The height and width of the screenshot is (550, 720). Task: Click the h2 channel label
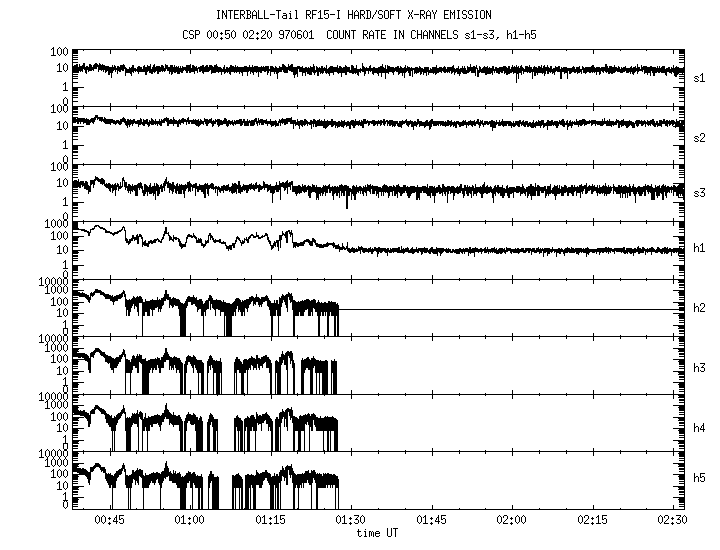click(x=699, y=308)
